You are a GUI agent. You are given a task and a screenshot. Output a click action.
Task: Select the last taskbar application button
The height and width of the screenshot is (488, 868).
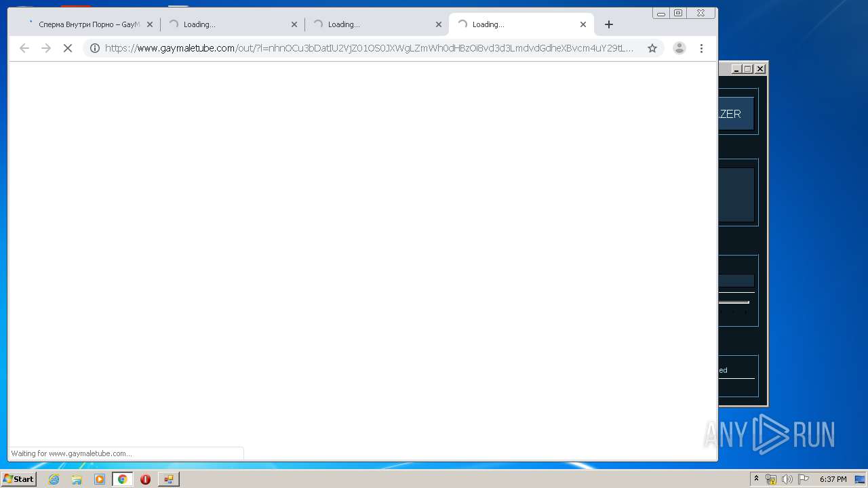pyautogui.click(x=168, y=479)
